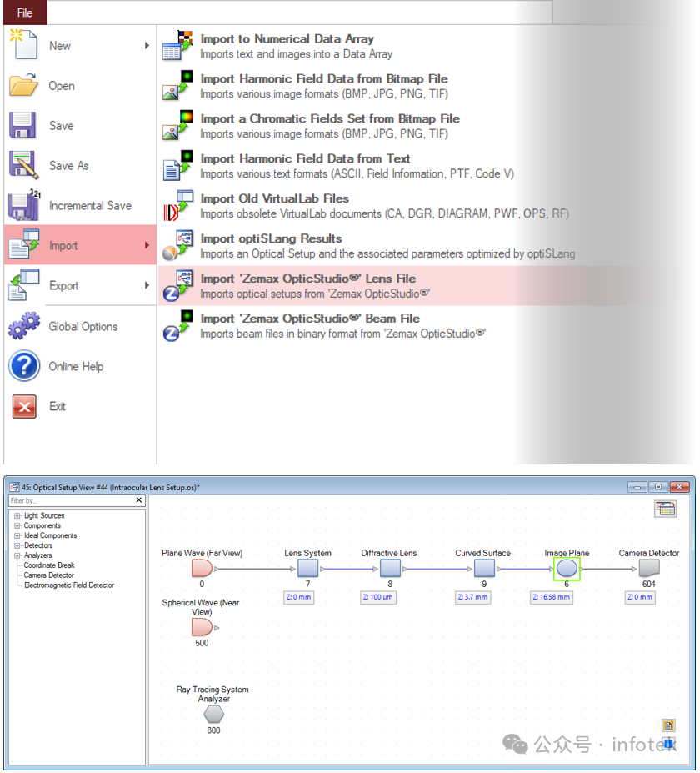Click the Export menu icon
This screenshot has width=700, height=773.
(x=24, y=284)
